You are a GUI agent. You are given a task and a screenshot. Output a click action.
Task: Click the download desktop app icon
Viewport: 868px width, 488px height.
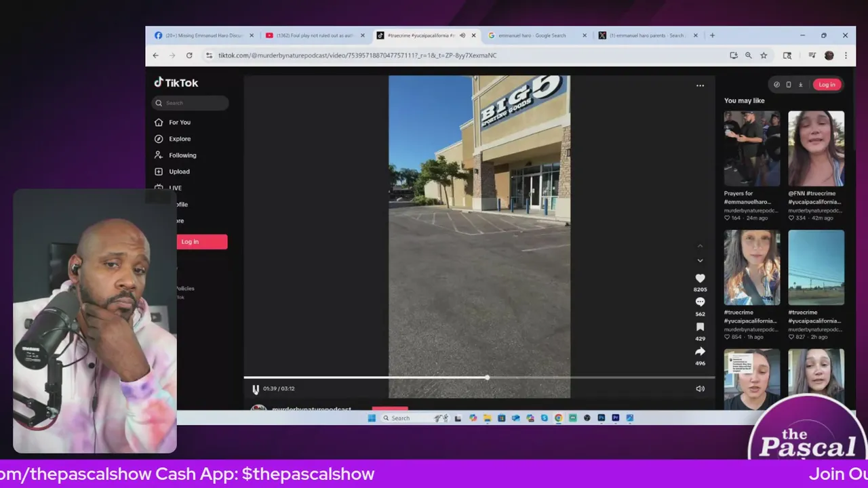tap(800, 85)
